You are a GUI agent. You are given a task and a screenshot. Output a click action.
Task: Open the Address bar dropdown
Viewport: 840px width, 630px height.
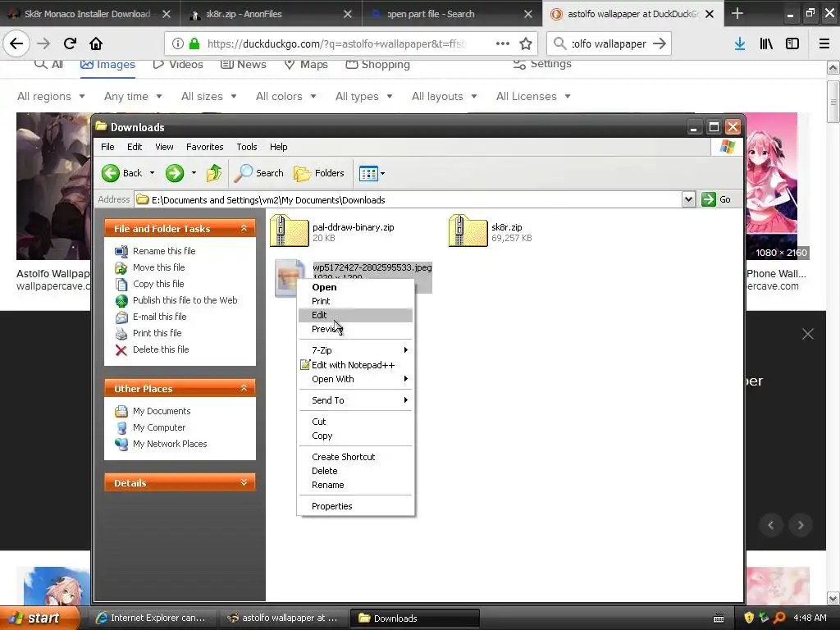[688, 199]
